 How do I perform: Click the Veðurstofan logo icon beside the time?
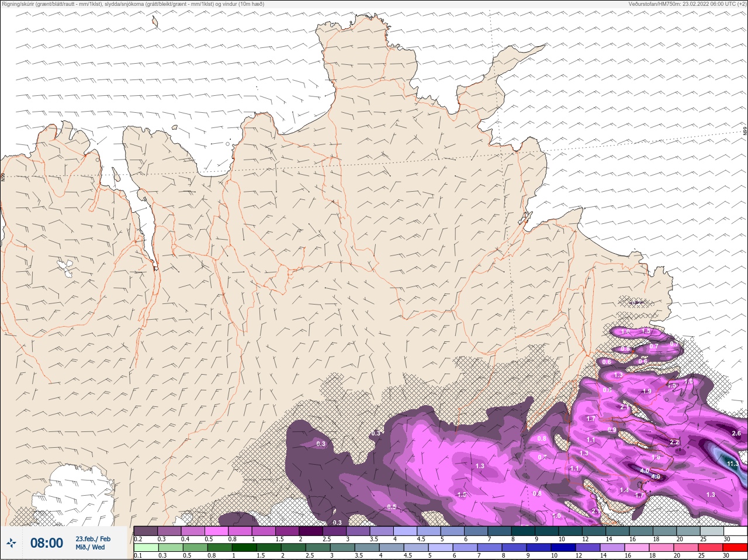11,543
